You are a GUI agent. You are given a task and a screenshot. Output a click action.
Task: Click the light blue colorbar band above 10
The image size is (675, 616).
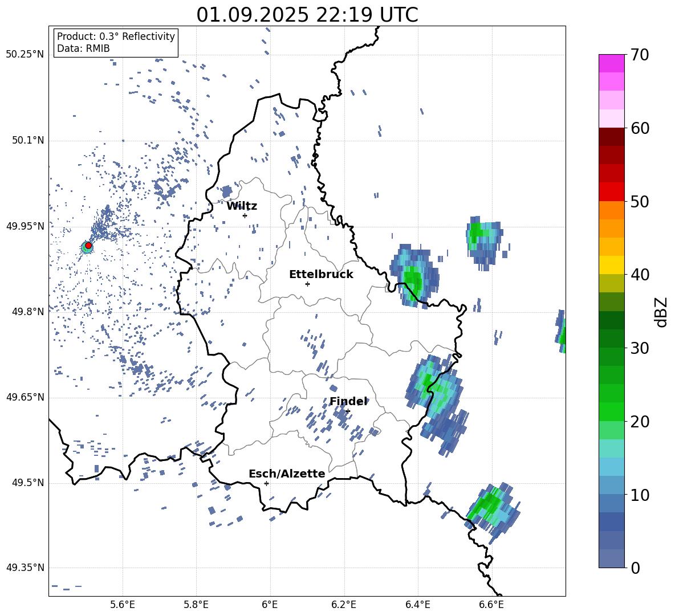tap(611, 485)
